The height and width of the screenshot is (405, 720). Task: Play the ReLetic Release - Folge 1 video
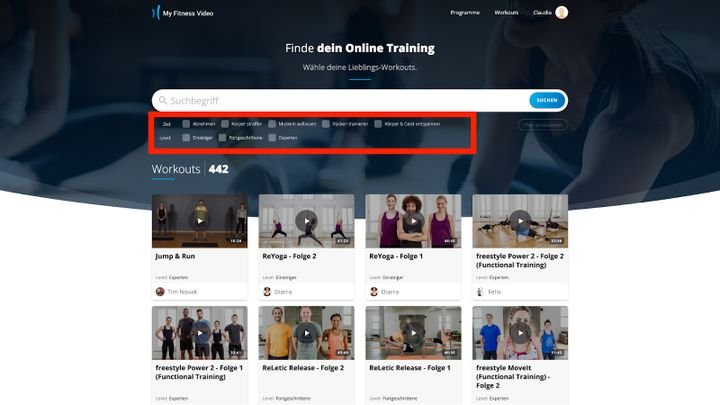pyautogui.click(x=413, y=333)
